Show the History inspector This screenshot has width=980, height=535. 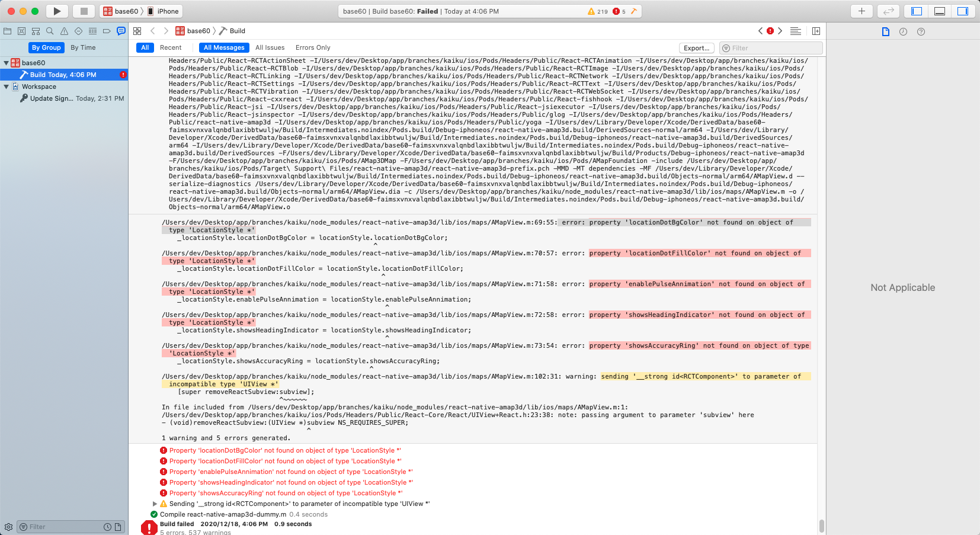pos(903,31)
